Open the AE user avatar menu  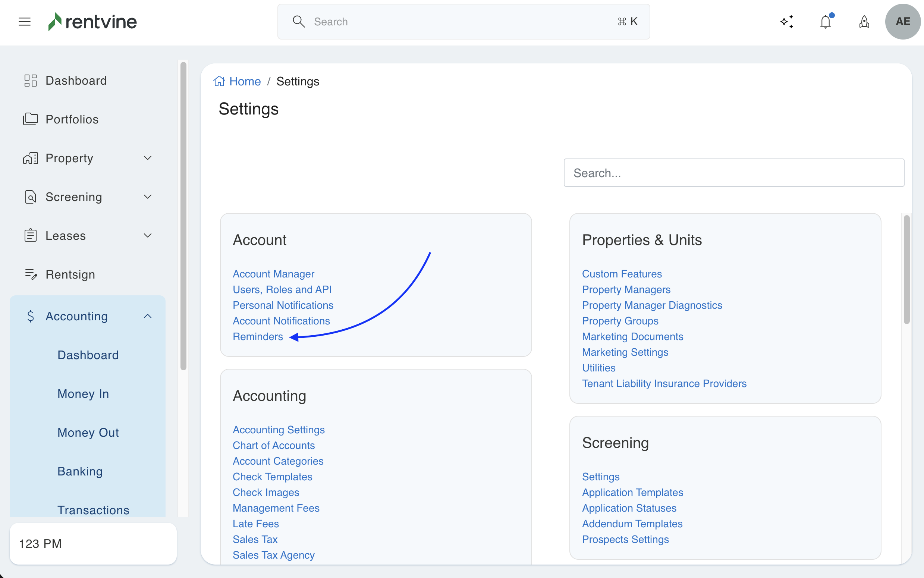tap(902, 22)
